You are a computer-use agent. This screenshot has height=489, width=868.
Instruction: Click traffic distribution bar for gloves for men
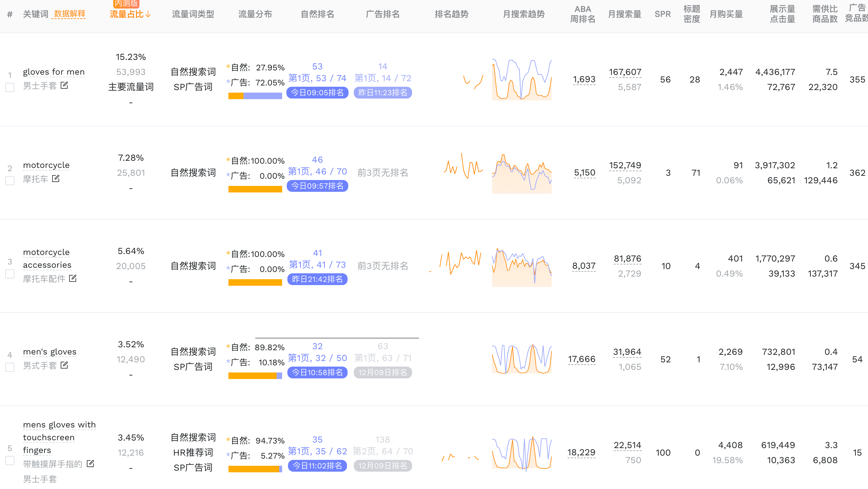[255, 96]
